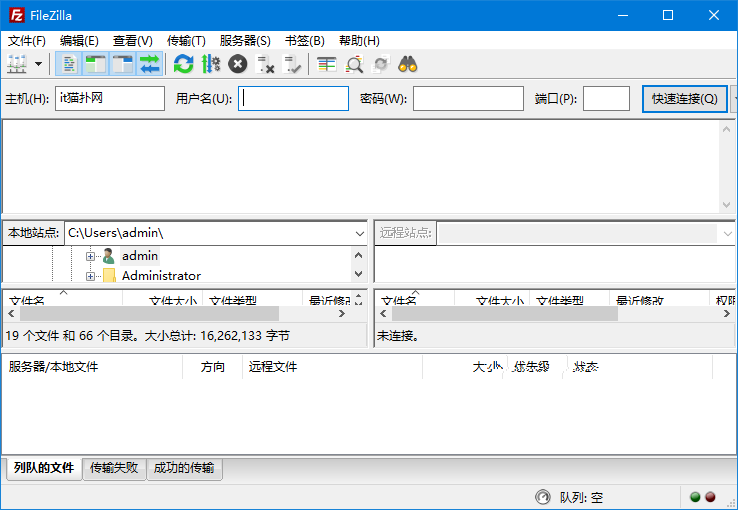Open the 文件(F) menu

click(x=27, y=41)
